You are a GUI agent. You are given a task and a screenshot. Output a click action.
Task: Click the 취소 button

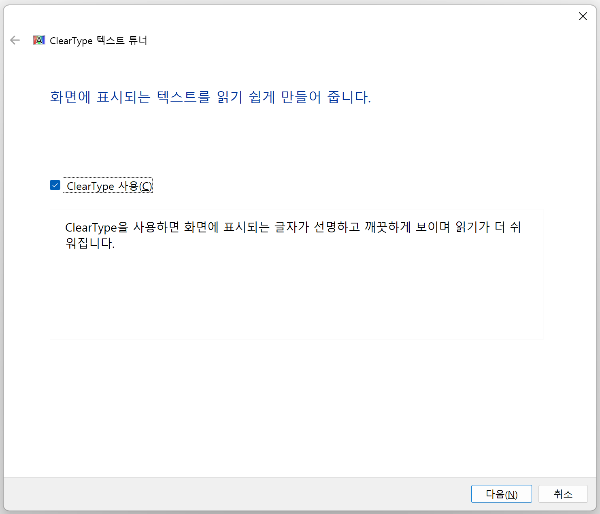click(562, 494)
